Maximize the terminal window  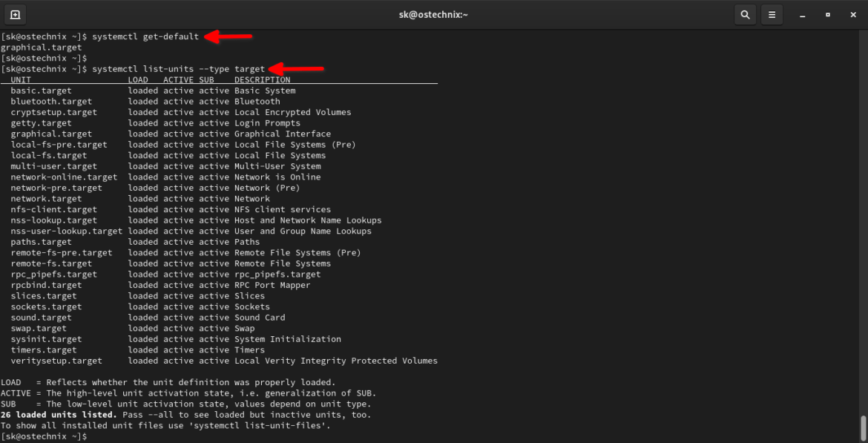pos(828,15)
